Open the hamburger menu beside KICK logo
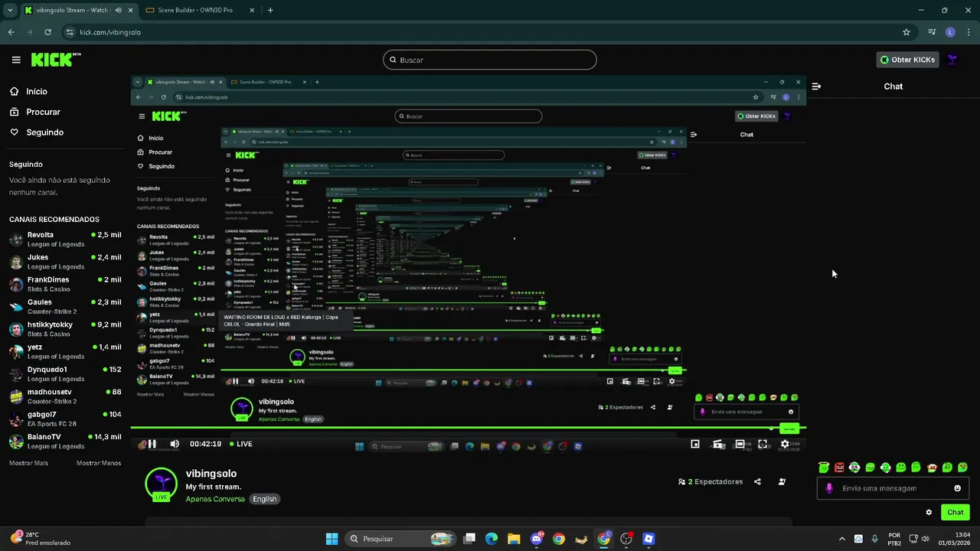The width and height of the screenshot is (980, 551). (16, 60)
